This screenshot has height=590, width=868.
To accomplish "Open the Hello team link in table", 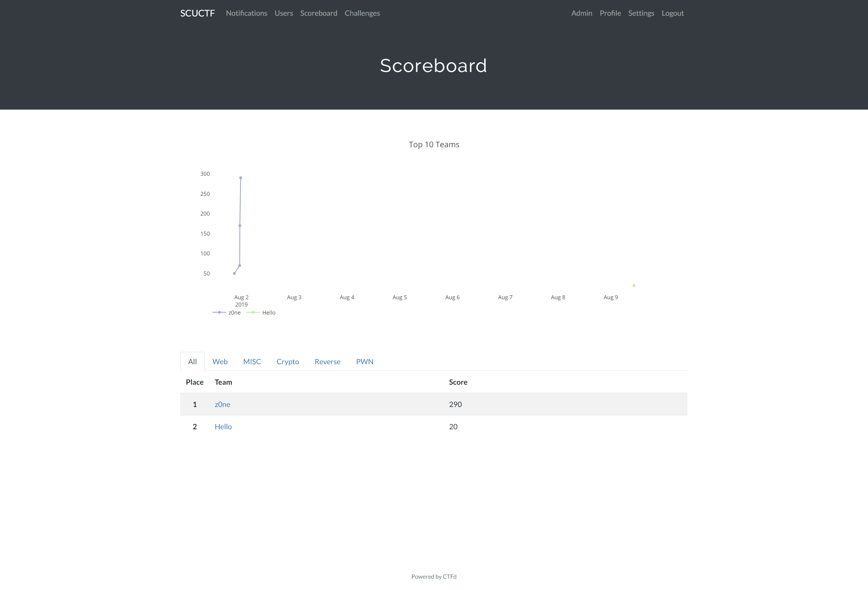I will pos(223,427).
